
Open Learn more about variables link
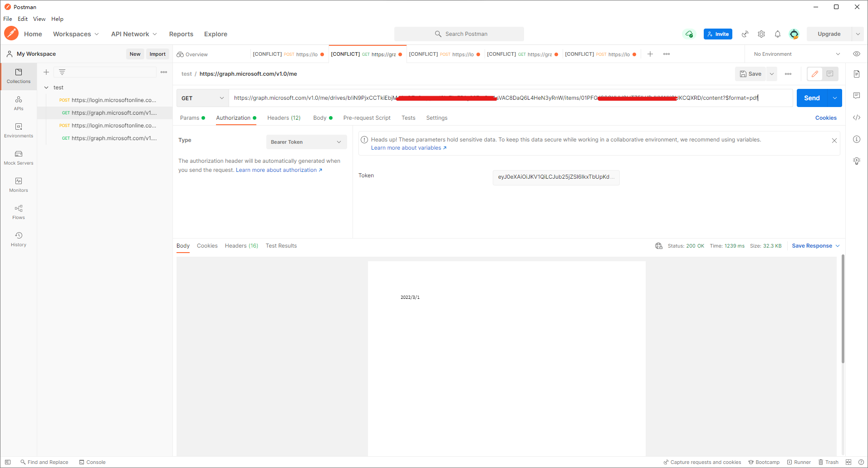click(x=408, y=148)
